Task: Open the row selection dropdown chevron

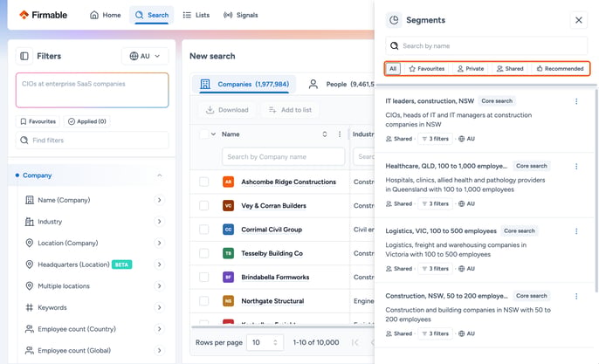Action: tap(214, 134)
